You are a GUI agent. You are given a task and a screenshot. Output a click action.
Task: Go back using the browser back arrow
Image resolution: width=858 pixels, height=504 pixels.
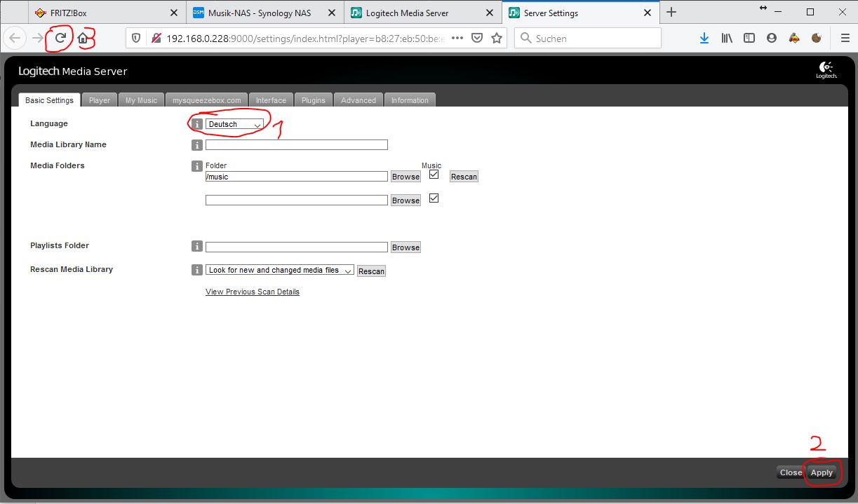(x=15, y=38)
